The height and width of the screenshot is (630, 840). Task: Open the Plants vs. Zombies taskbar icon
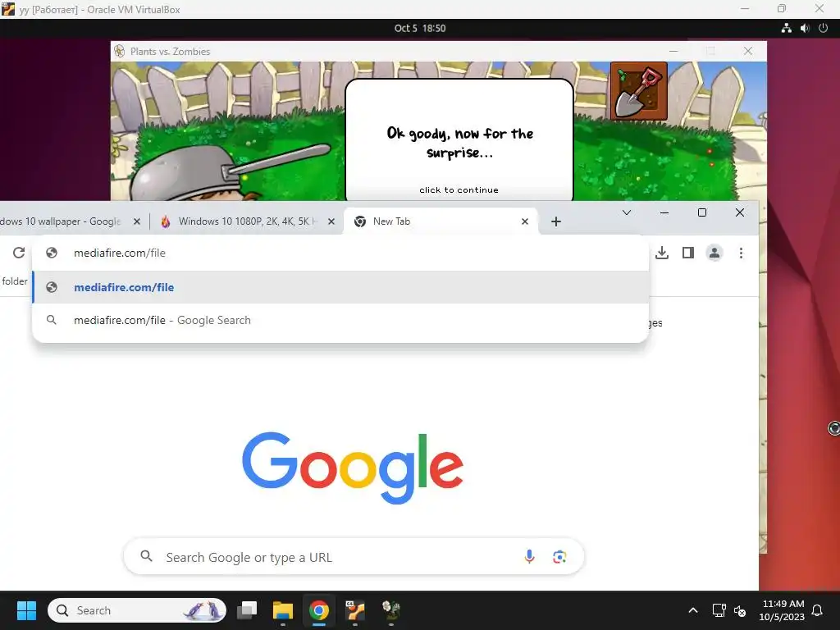[391, 610]
